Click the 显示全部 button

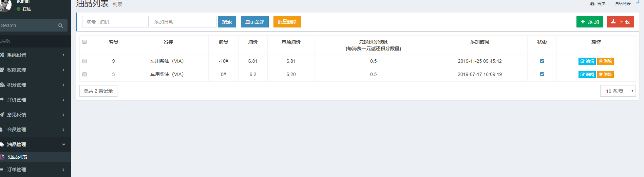click(255, 22)
